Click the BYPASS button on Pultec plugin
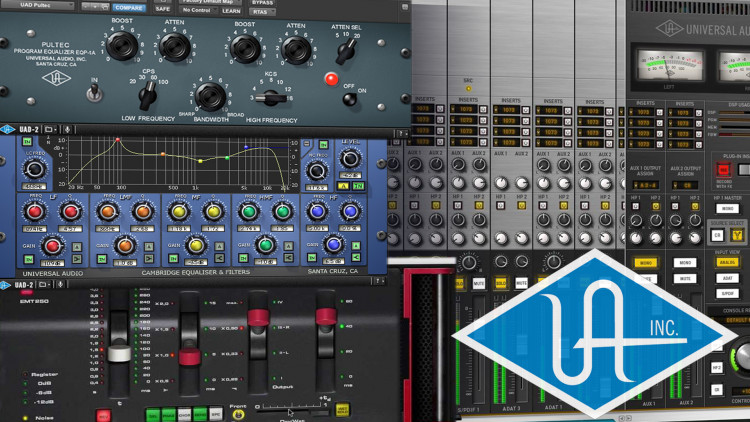 [x=262, y=4]
